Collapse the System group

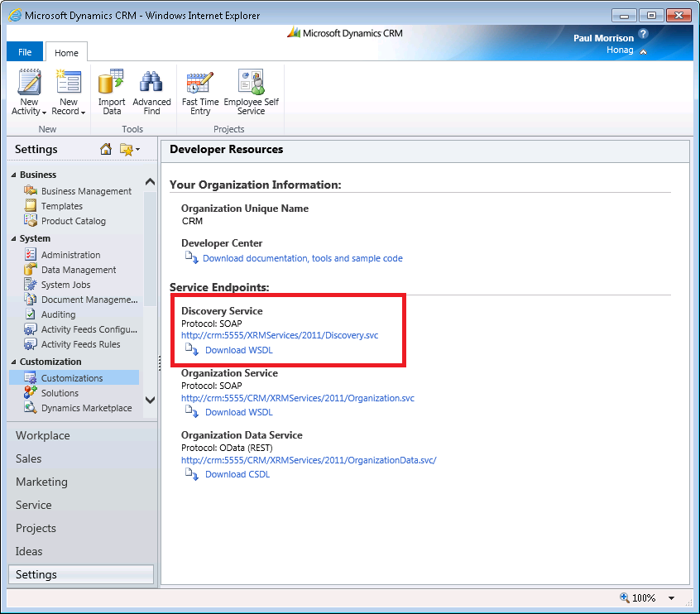pyautogui.click(x=13, y=239)
